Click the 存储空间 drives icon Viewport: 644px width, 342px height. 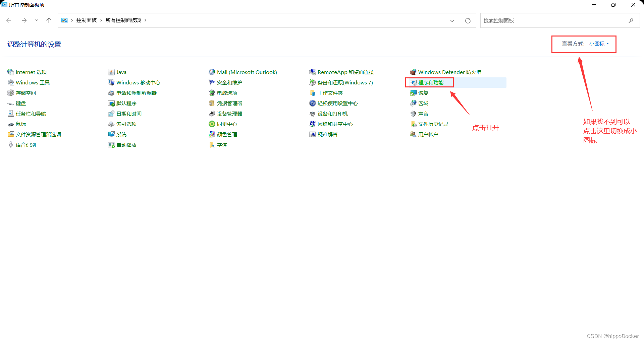(x=11, y=93)
